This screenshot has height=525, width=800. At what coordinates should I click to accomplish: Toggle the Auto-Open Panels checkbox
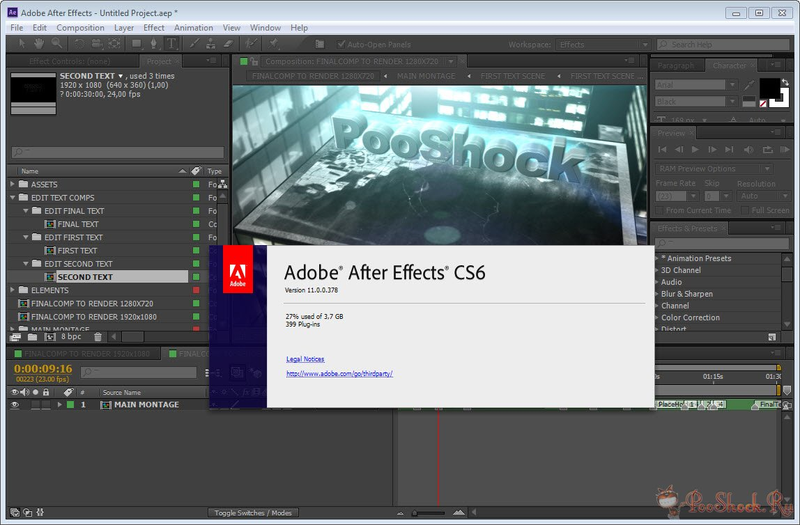pos(341,44)
